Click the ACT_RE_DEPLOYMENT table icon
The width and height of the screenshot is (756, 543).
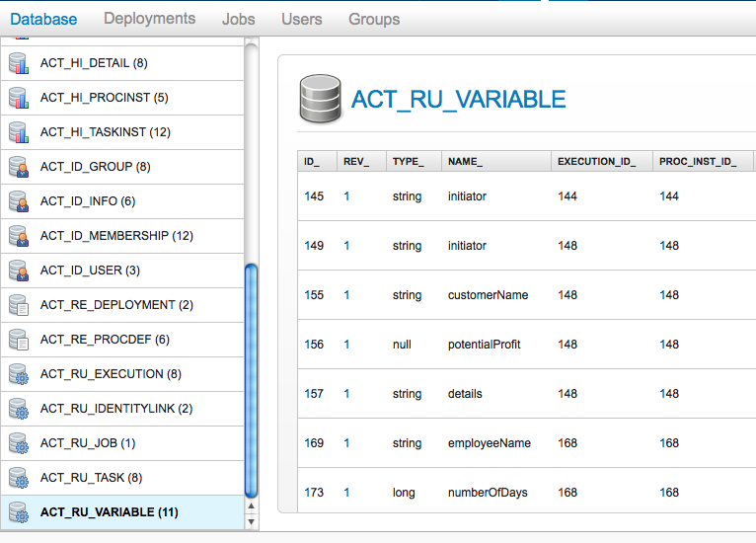[x=19, y=306]
